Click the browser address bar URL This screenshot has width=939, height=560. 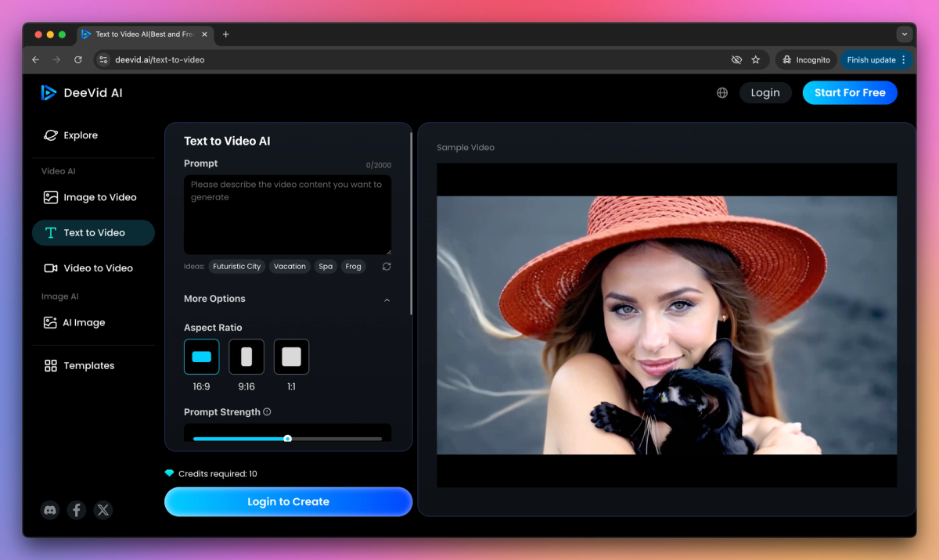160,59
